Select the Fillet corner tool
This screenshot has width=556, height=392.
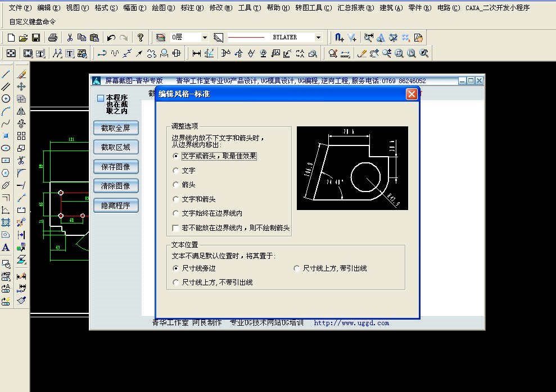point(21,173)
